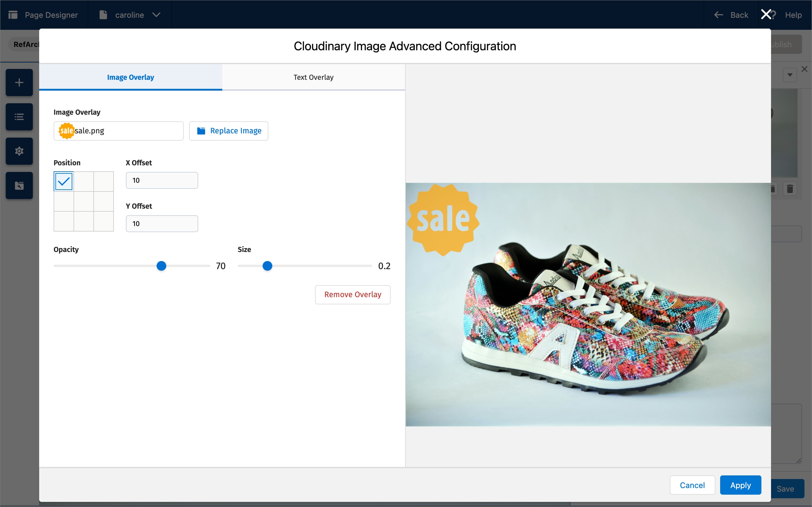
Task: Select the Image Overlay tab
Action: (130, 77)
